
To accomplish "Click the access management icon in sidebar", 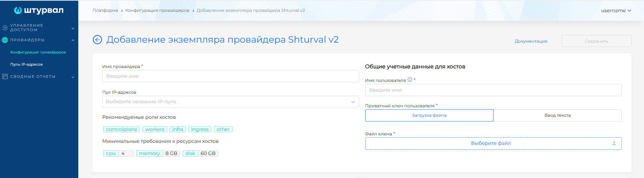I will tap(5, 28).
